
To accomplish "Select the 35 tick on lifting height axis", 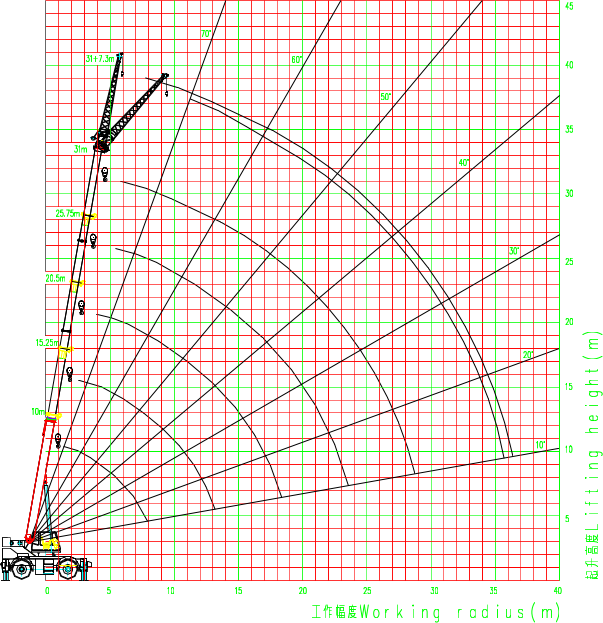I will point(569,129).
